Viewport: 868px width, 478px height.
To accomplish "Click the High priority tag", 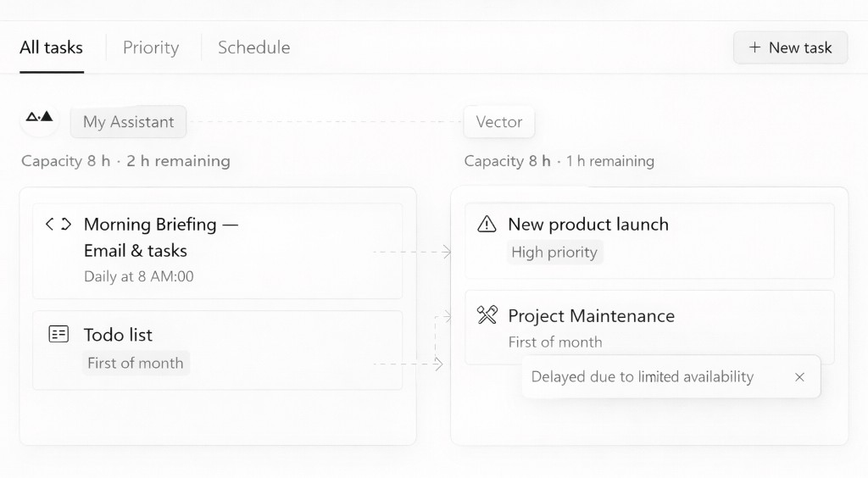I will tap(554, 252).
